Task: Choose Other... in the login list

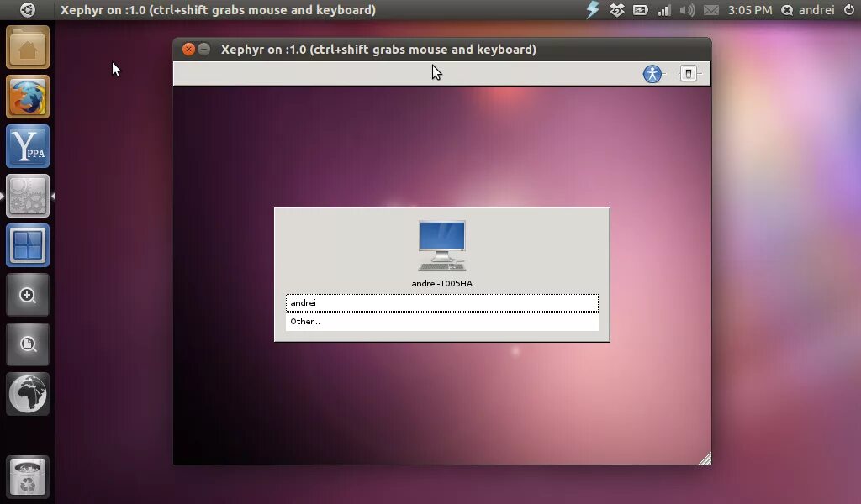Action: (x=442, y=322)
